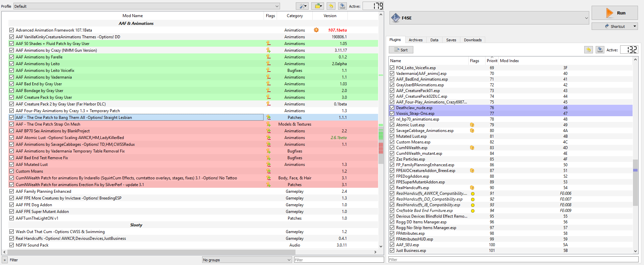
Task: Create plugin list backup icon
Action: pyautogui.click(x=600, y=50)
